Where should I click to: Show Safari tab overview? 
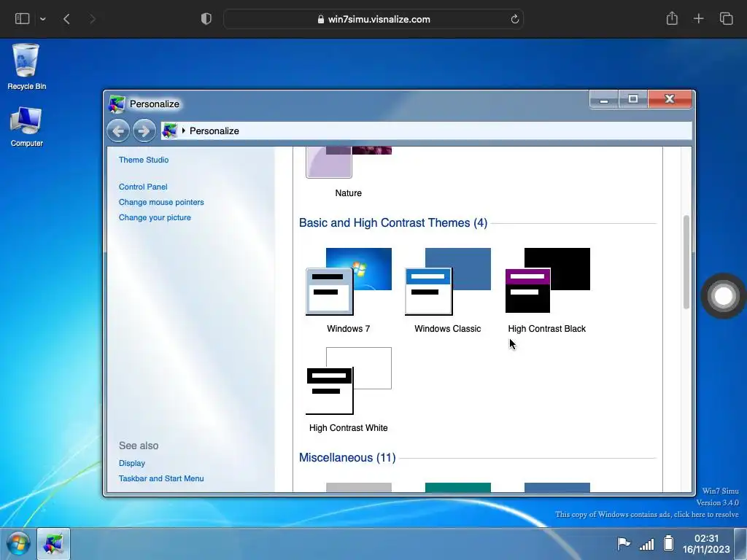(x=726, y=18)
